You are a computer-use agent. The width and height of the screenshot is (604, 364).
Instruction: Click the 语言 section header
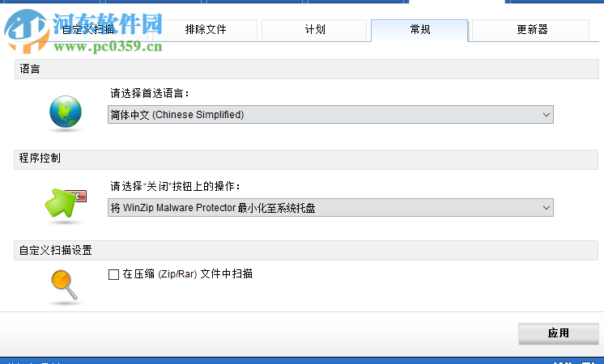307,70
